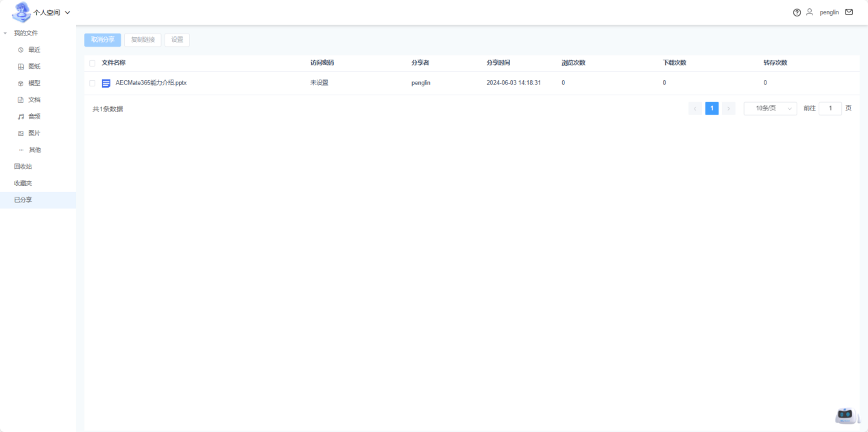This screenshot has height=432, width=868.
Task: Open the 10条/页 page size dropdown
Action: pyautogui.click(x=770, y=108)
